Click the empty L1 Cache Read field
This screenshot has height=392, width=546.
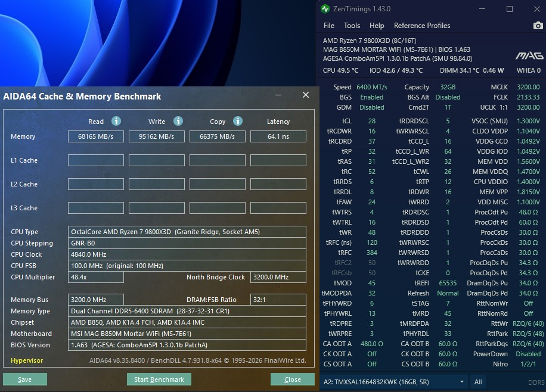(x=96, y=160)
